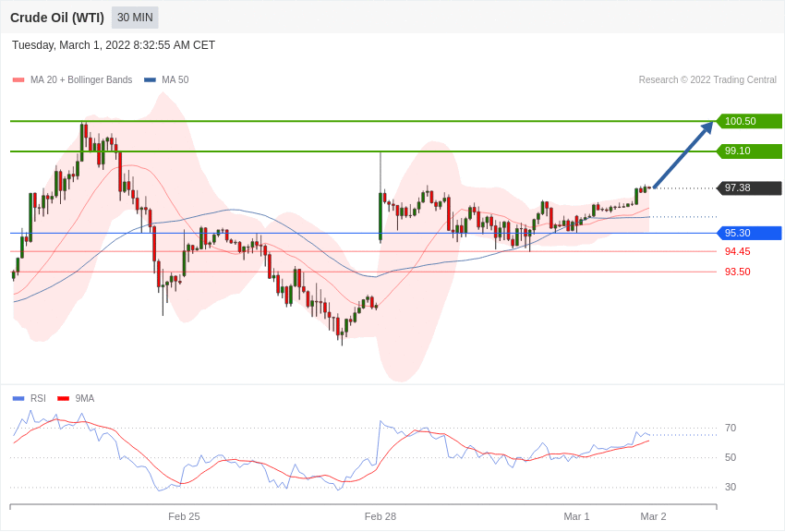Click the 94.45 red support label
The image size is (785, 532).
[x=738, y=251]
